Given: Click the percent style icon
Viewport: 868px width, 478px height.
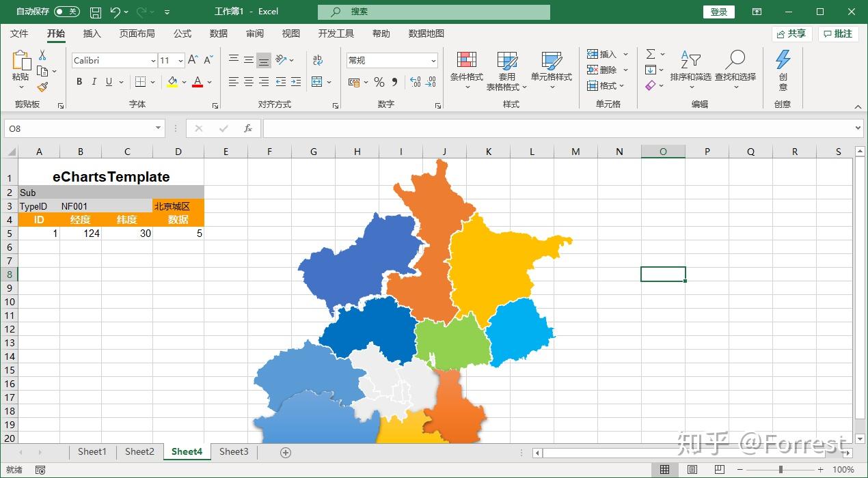Looking at the screenshot, I should coord(379,82).
